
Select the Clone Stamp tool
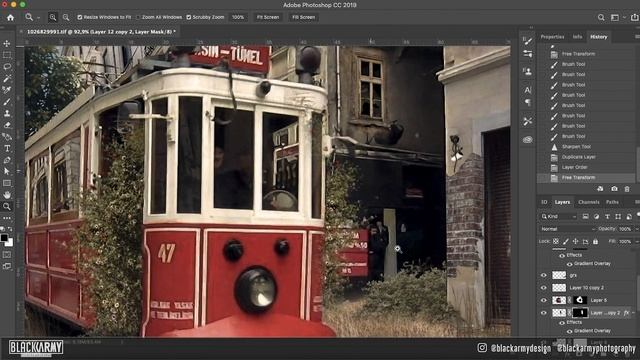click(x=7, y=113)
